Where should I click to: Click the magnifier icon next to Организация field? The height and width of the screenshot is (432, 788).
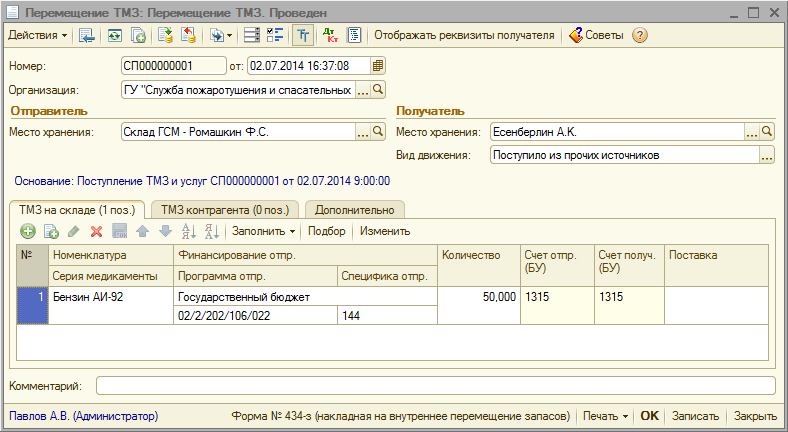(378, 90)
